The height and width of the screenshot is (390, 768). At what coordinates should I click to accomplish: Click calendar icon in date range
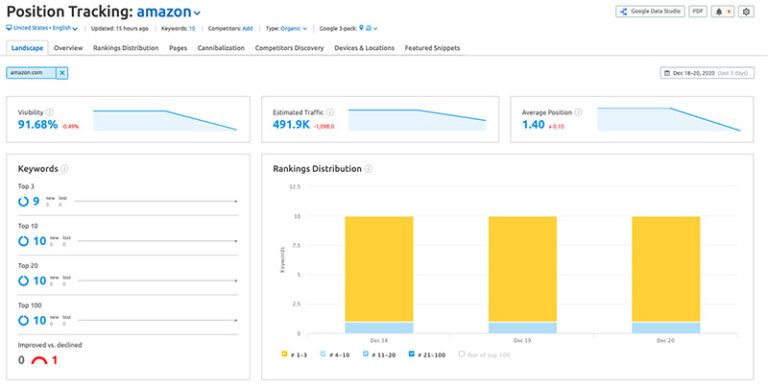(667, 73)
